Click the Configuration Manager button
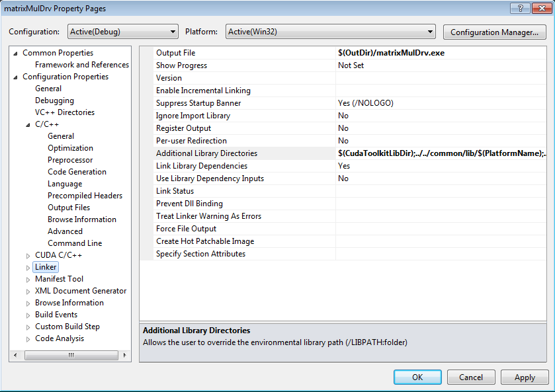 coord(493,32)
